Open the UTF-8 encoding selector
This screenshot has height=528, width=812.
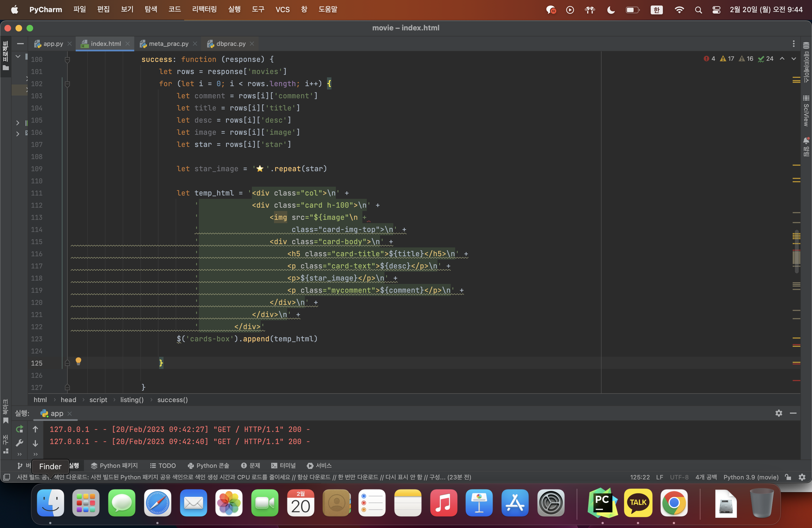(x=679, y=477)
